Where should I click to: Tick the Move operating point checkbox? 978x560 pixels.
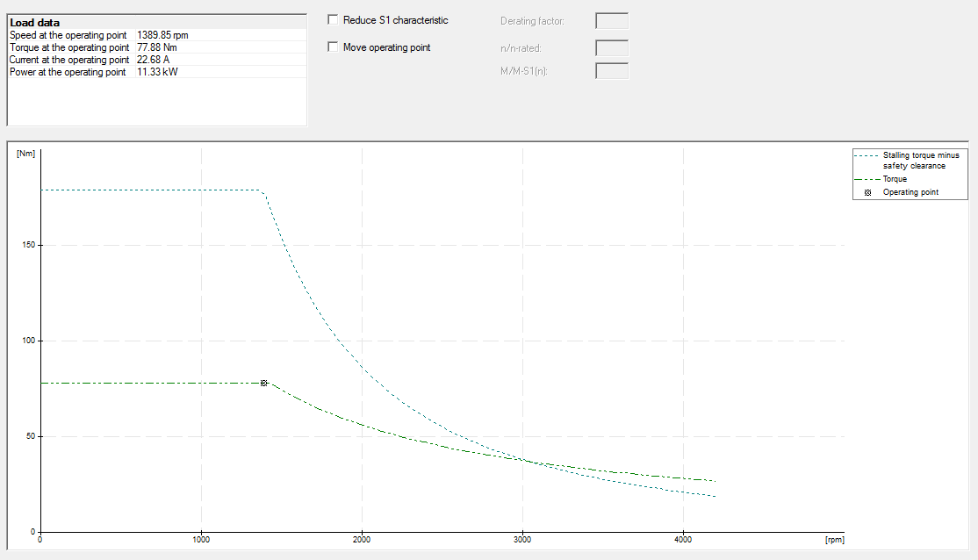click(333, 47)
